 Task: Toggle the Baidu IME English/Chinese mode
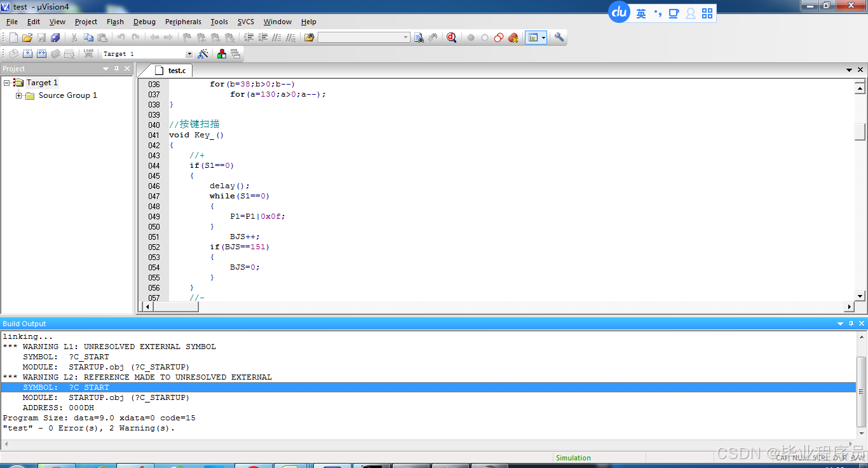tap(641, 13)
